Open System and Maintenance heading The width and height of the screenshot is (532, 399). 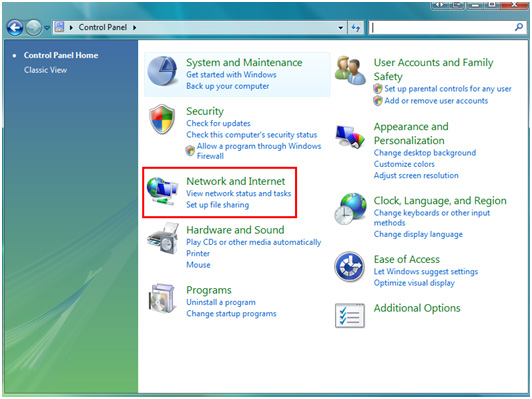[244, 62]
